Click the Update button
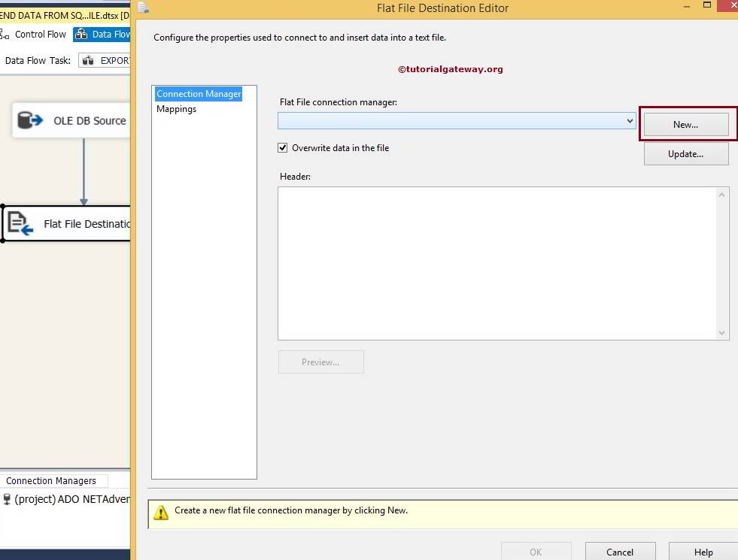Viewport: 738px width, 560px height. [685, 153]
